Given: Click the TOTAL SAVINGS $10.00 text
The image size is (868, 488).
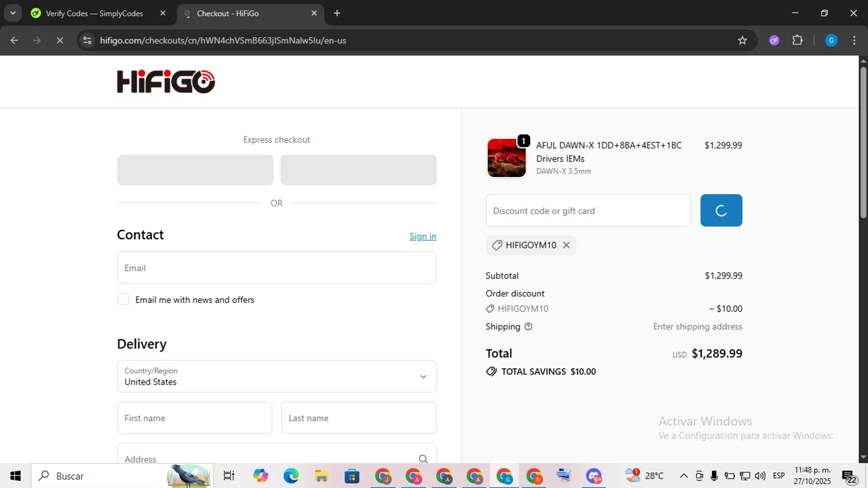Looking at the screenshot, I should 549,372.
